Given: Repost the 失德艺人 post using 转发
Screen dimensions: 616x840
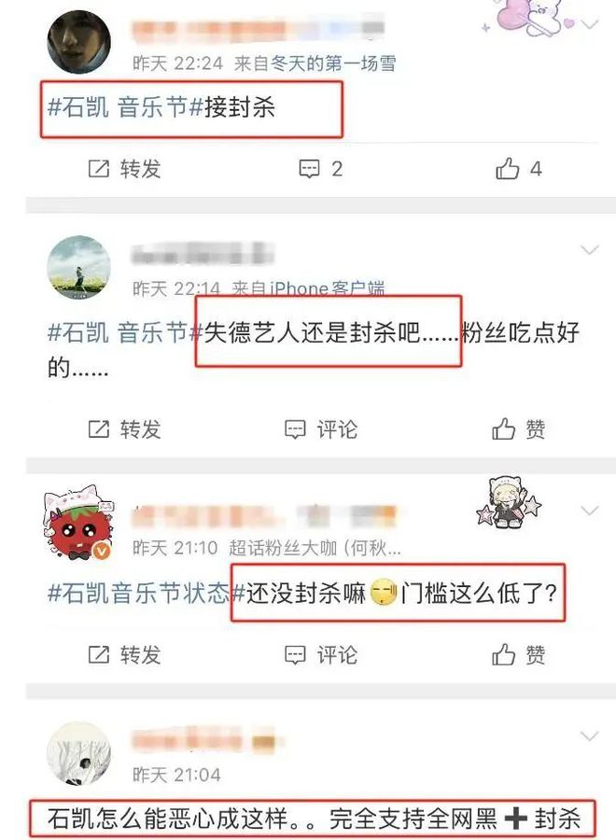Looking at the screenshot, I should coord(124,429).
